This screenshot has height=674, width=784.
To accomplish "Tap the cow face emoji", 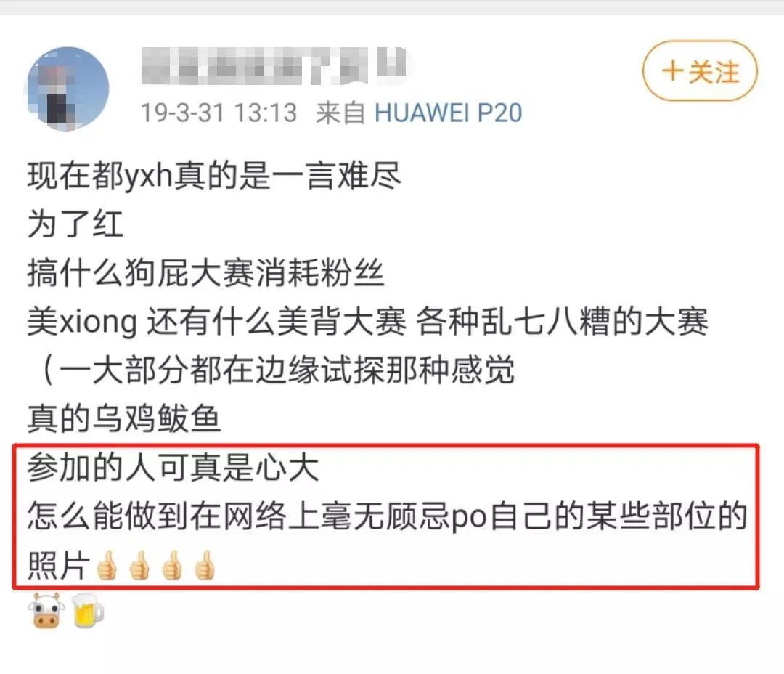I will click(x=46, y=611).
